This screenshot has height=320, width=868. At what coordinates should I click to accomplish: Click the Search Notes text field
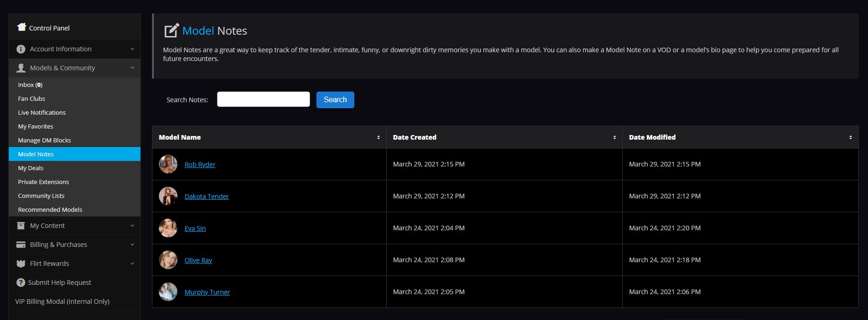tap(263, 99)
